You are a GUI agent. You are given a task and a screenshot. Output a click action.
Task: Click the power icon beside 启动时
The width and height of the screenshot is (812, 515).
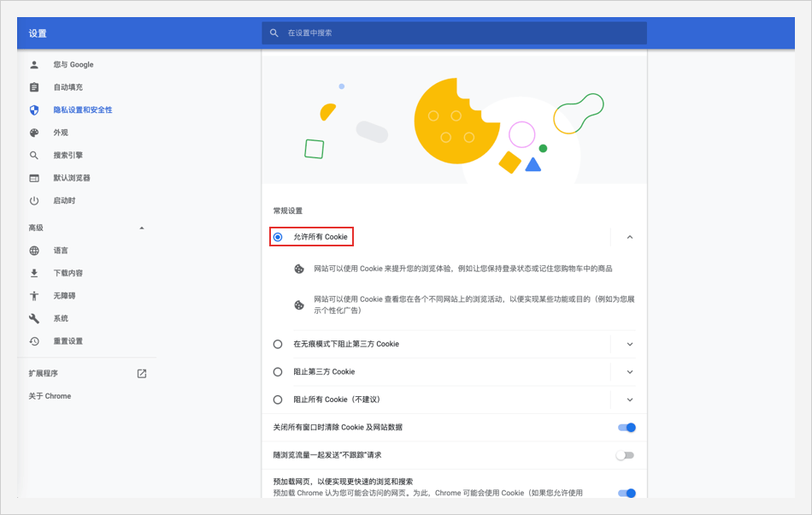(x=34, y=201)
